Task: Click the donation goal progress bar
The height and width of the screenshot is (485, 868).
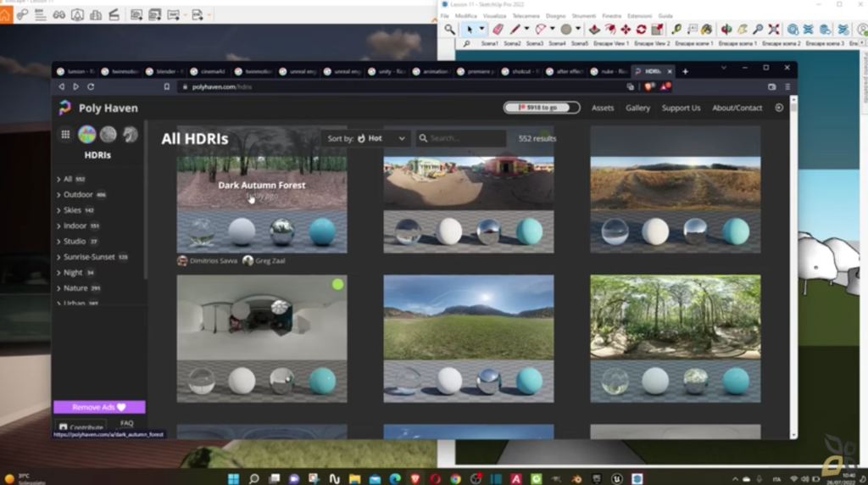Action: click(x=542, y=108)
